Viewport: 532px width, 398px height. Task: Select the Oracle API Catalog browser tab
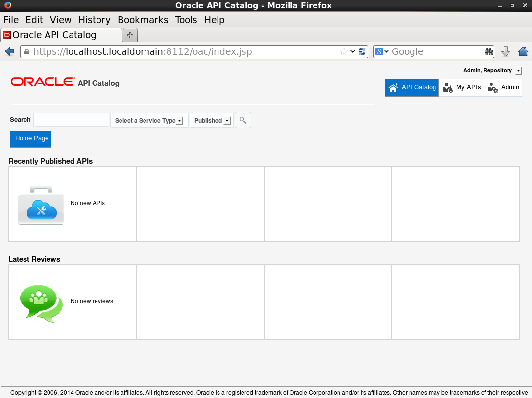tap(61, 35)
